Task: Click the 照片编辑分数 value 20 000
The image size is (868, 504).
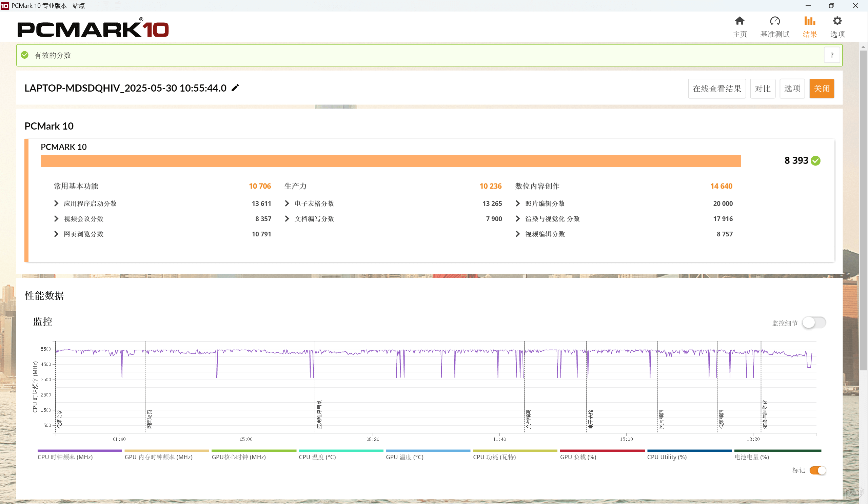Action: (x=723, y=203)
